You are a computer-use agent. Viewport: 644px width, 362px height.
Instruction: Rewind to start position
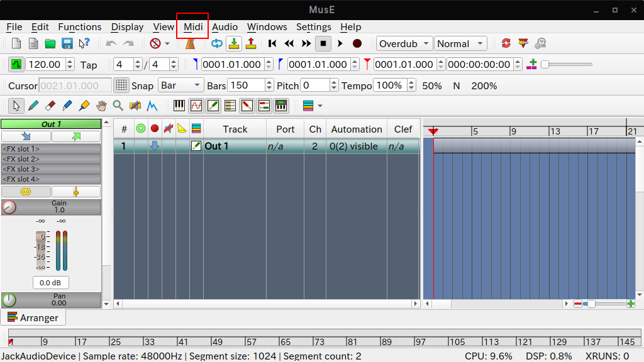[x=272, y=43]
